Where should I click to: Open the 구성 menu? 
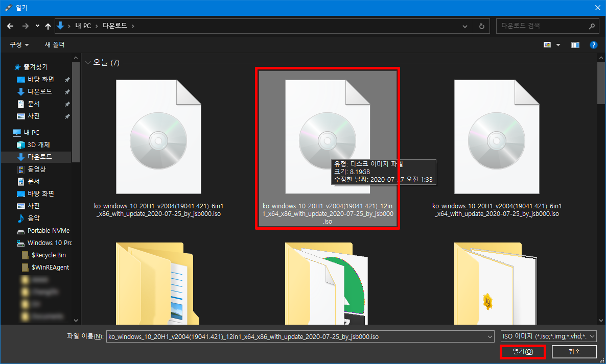pyautogui.click(x=19, y=45)
